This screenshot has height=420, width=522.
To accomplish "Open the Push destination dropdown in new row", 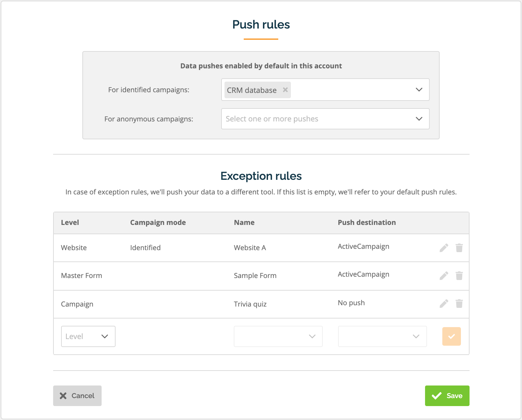I will pyautogui.click(x=383, y=336).
